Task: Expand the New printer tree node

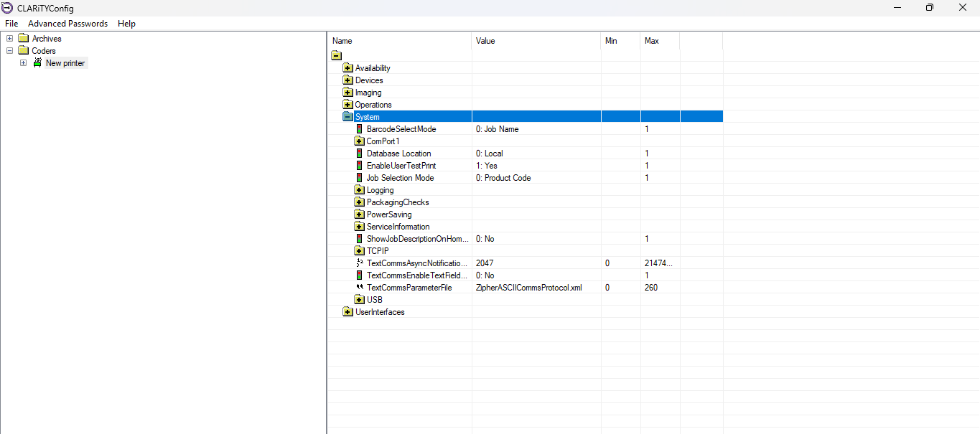Action: coord(23,63)
